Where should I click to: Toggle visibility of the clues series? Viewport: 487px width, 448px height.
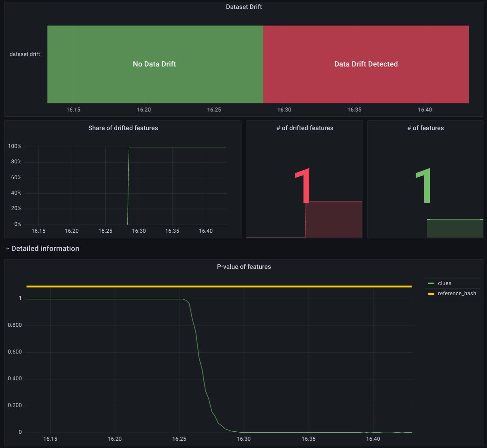(x=444, y=283)
